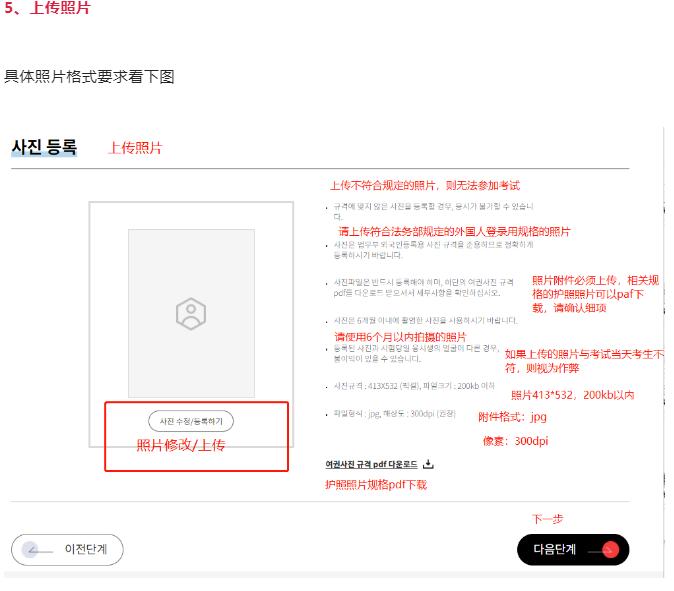Click the red 下一步 label

pyautogui.click(x=547, y=519)
